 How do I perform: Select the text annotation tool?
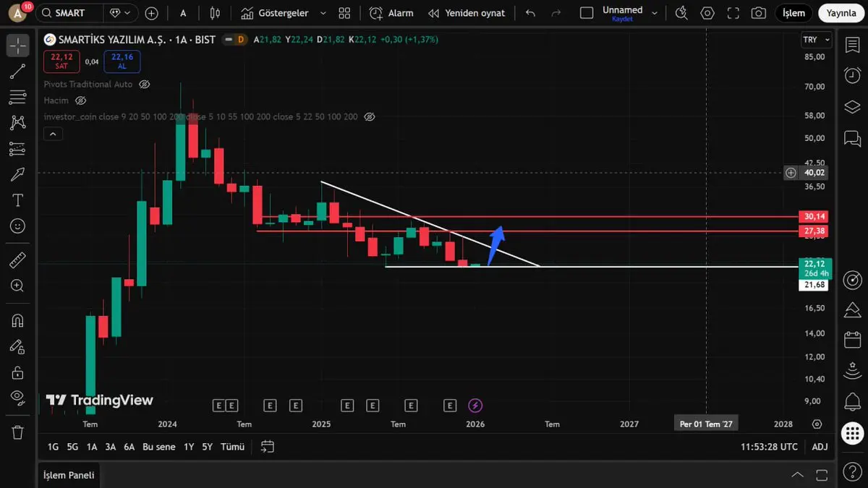pos(18,200)
